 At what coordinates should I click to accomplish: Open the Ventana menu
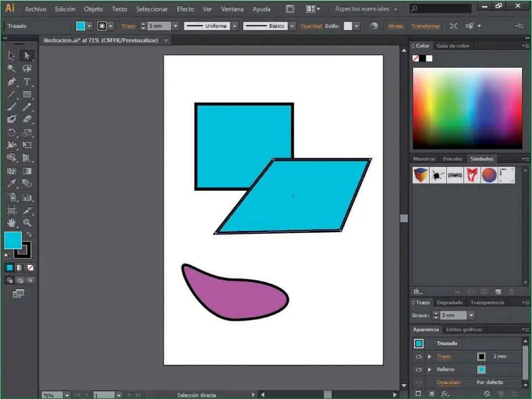point(232,9)
